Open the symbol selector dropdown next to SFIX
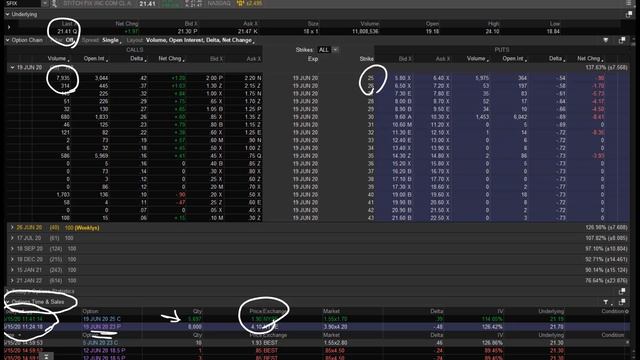This screenshot has height=360, width=640. tap(44, 3)
